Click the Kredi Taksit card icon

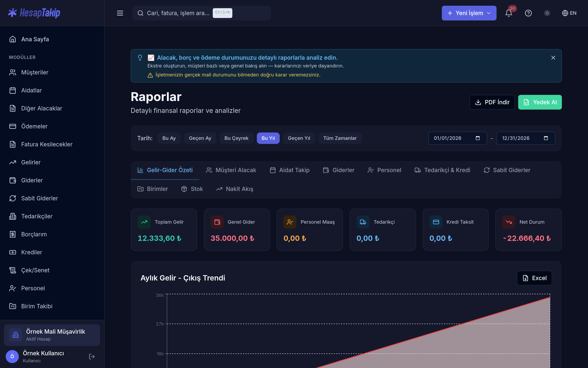(x=436, y=222)
